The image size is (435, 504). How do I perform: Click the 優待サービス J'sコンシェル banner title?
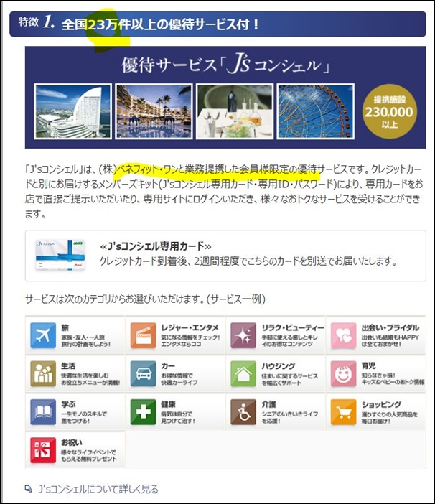pyautogui.click(x=225, y=65)
